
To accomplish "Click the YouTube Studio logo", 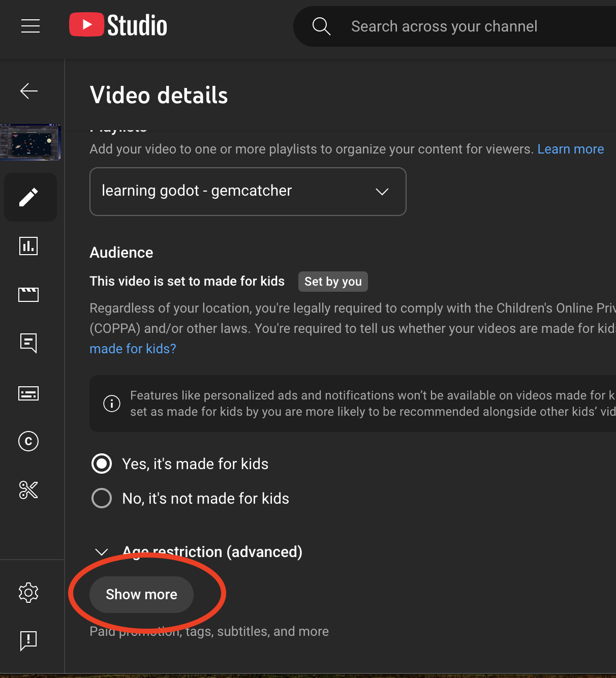I will pos(118,25).
